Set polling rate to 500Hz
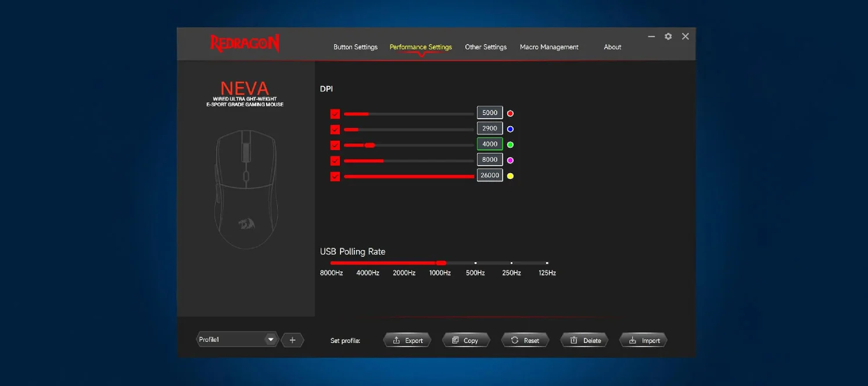Screen dimensions: 868x386 (475, 273)
